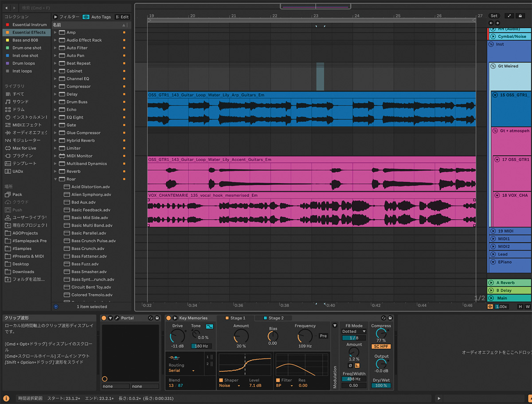The image size is (532, 404).
Task: Switch to the Stage 2 tab
Action: click(274, 318)
